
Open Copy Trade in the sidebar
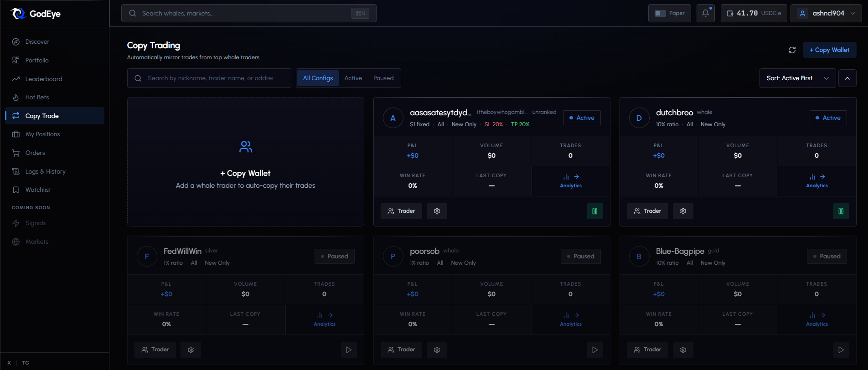pyautogui.click(x=55, y=116)
